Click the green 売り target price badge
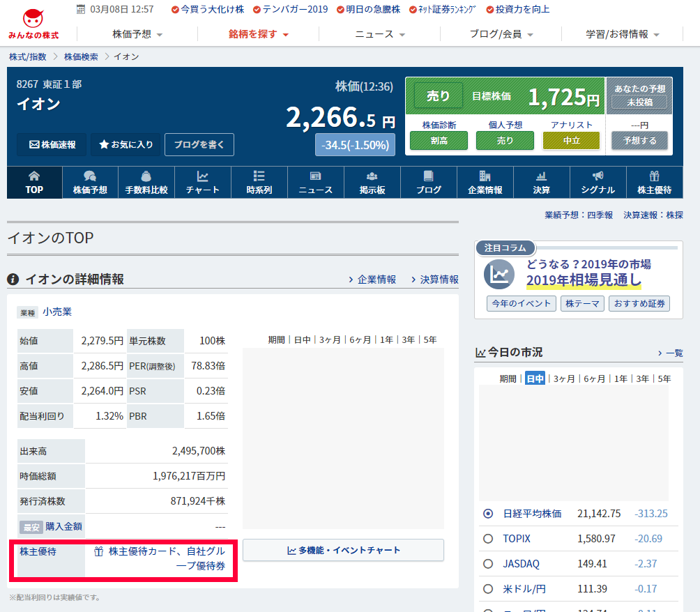Screen dimensions: 700x612 [x=439, y=96]
